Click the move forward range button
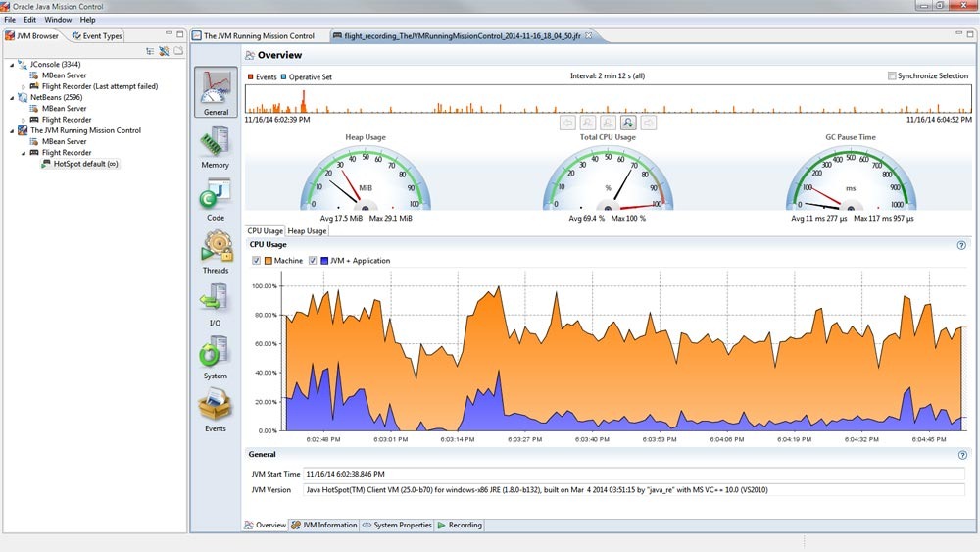Viewport: 980px width, 552px height. click(x=649, y=123)
